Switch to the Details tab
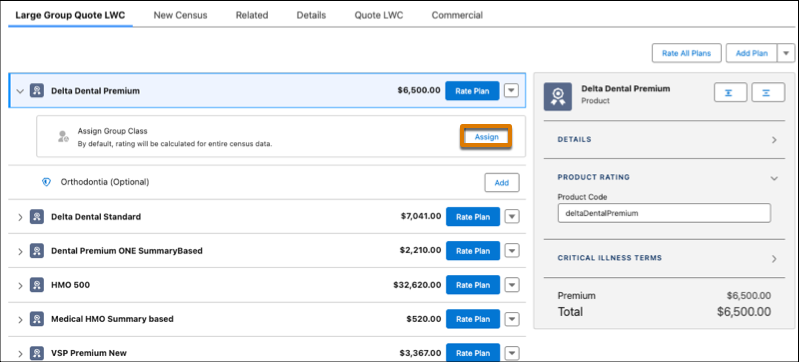799x362 pixels. (x=311, y=15)
